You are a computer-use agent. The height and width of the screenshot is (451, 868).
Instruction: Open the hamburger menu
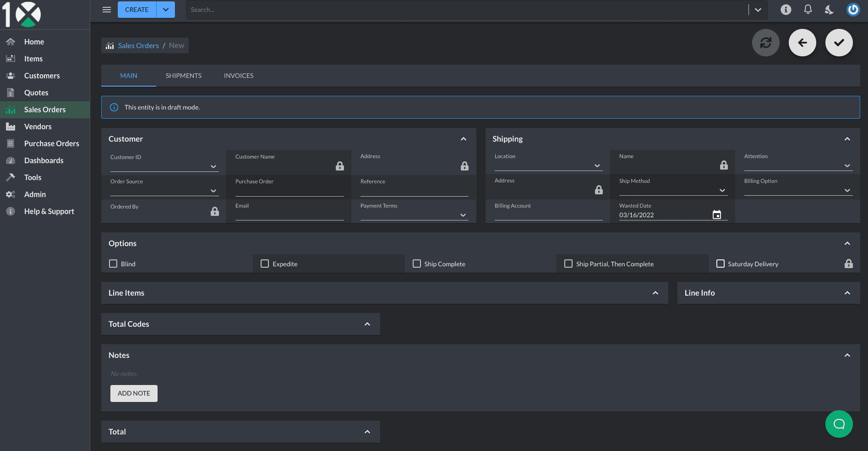[x=107, y=10]
